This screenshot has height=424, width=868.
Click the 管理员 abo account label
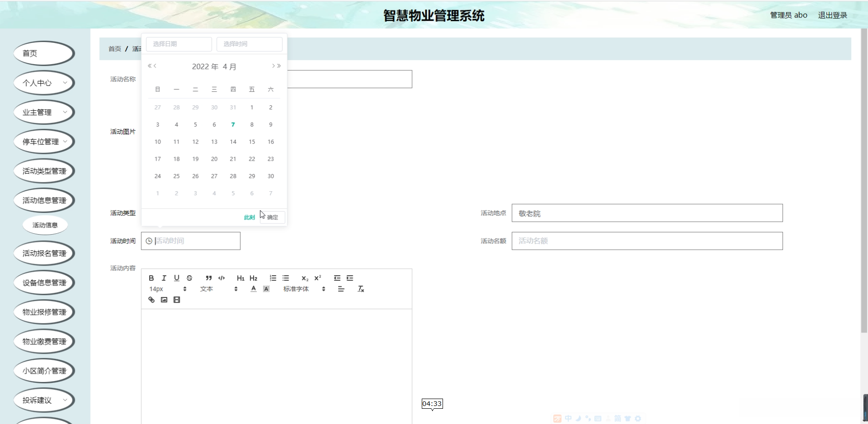click(789, 15)
